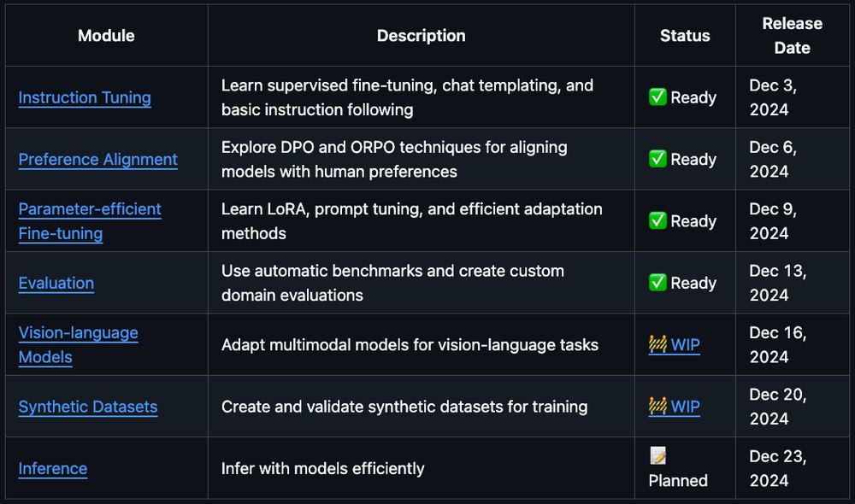Click the Release Date column header
Screen dimensions: 855x504
pyautogui.click(x=793, y=36)
